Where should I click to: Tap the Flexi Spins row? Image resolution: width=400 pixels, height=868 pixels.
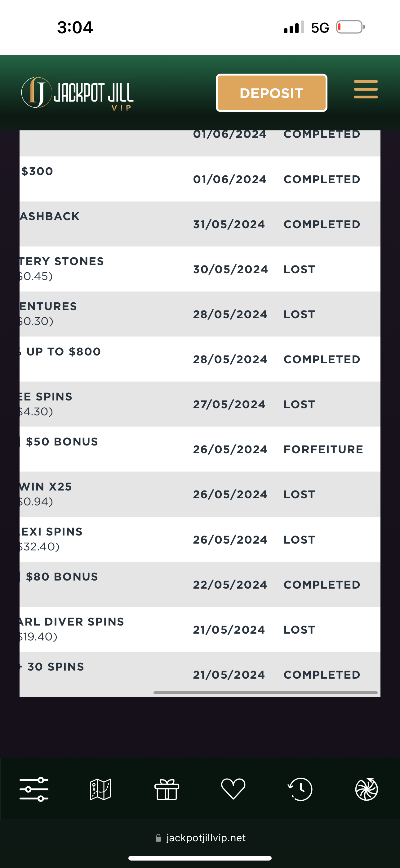pyautogui.click(x=200, y=539)
